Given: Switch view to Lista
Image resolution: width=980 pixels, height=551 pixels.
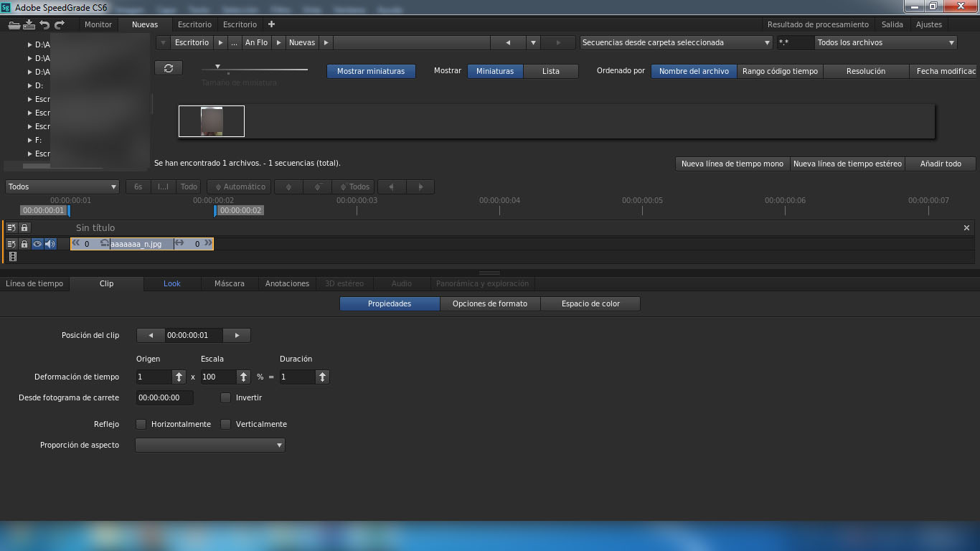Looking at the screenshot, I should pos(551,71).
